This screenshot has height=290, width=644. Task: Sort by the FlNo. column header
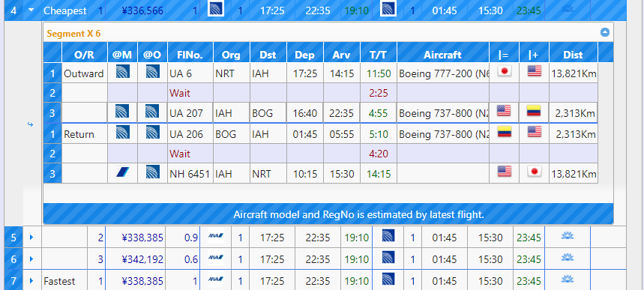[x=190, y=55]
